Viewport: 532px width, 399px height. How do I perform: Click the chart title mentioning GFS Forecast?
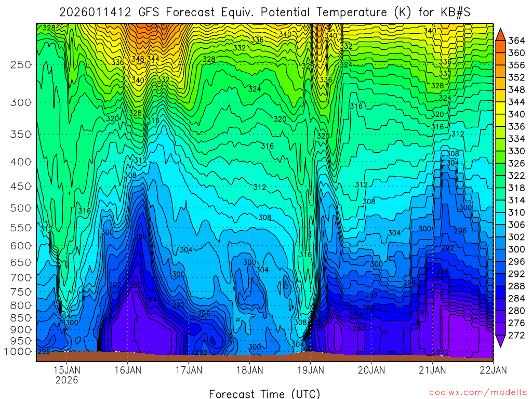(x=264, y=12)
